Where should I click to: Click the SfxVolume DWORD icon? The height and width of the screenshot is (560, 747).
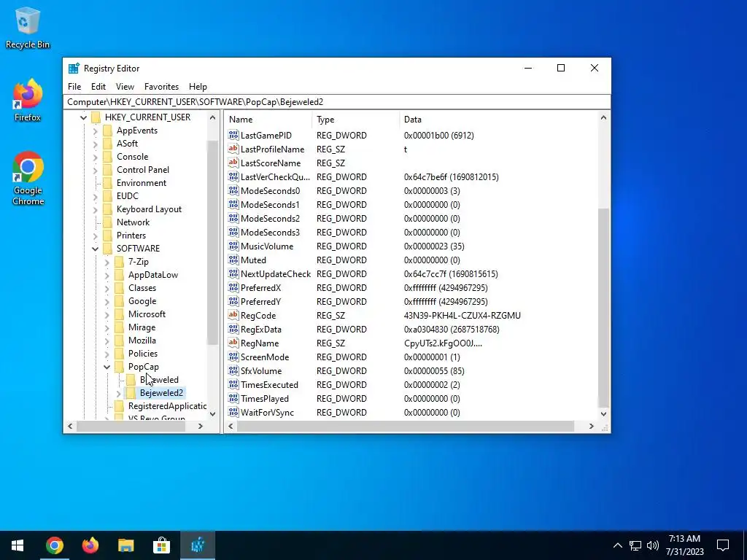(x=233, y=370)
